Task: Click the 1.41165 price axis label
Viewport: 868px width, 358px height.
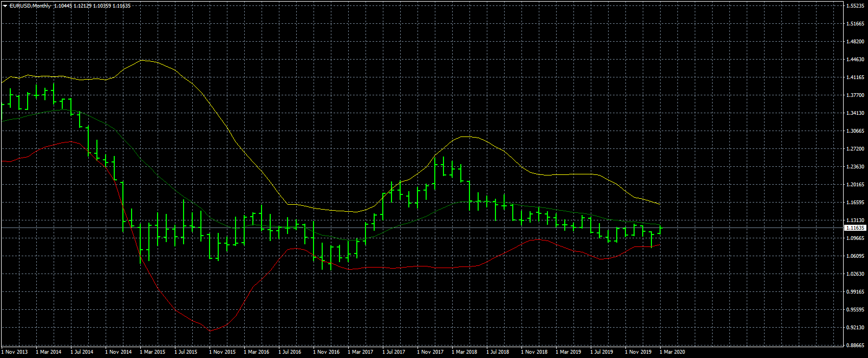Action: pyautogui.click(x=856, y=77)
